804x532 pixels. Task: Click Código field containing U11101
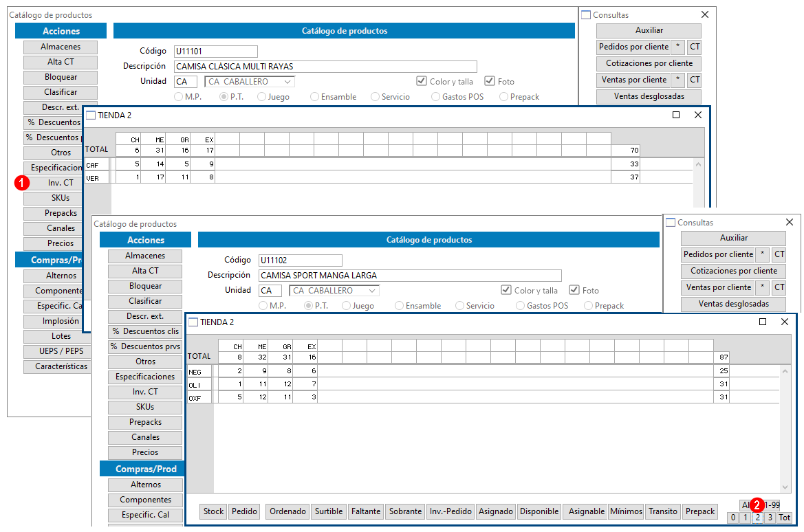pyautogui.click(x=216, y=52)
